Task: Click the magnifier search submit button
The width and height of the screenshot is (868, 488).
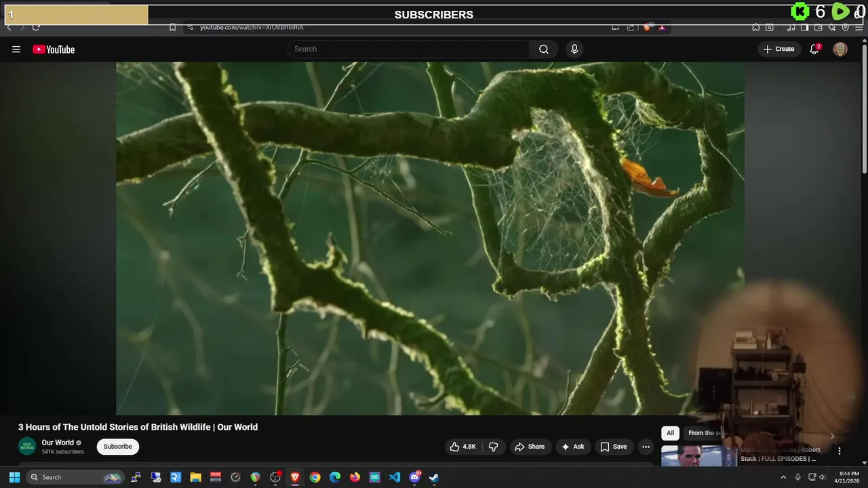Action: pos(544,49)
